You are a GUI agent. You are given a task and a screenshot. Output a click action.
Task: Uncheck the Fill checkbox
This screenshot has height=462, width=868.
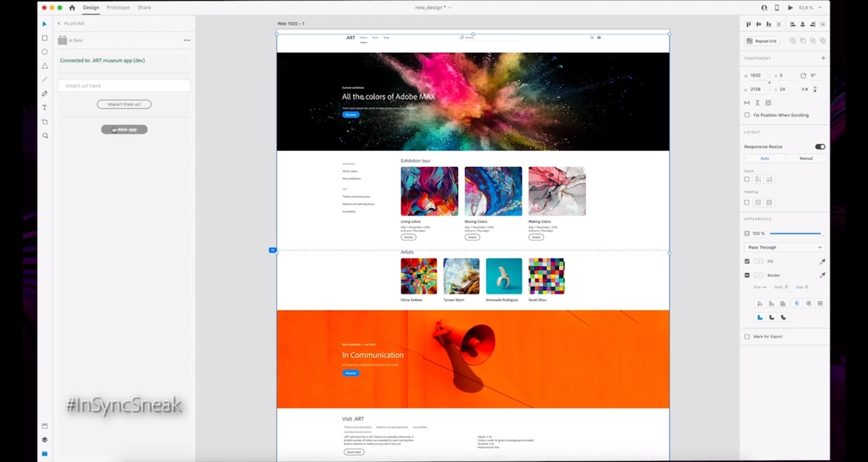coord(747,261)
